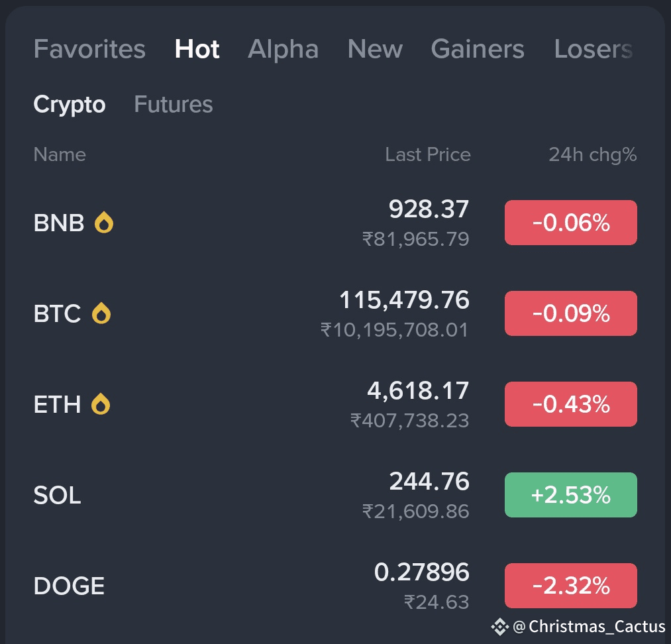Open the SOL coin row
The image size is (671, 644).
pyautogui.click(x=335, y=495)
